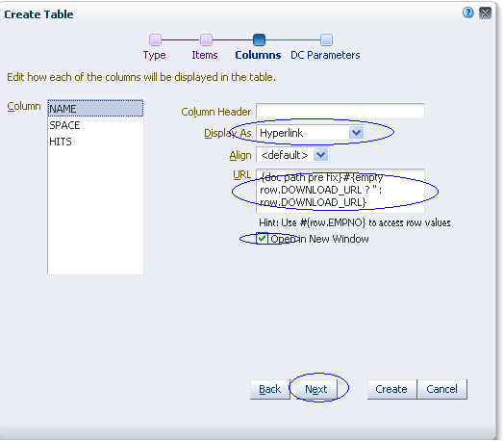This screenshot has width=504, height=441.
Task: Click the DC Parameters step square marker
Action: [x=327, y=40]
